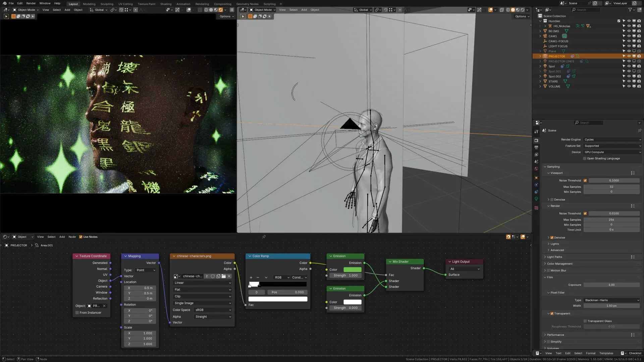
Task: Open the Render properties tab
Action: tap(536, 140)
